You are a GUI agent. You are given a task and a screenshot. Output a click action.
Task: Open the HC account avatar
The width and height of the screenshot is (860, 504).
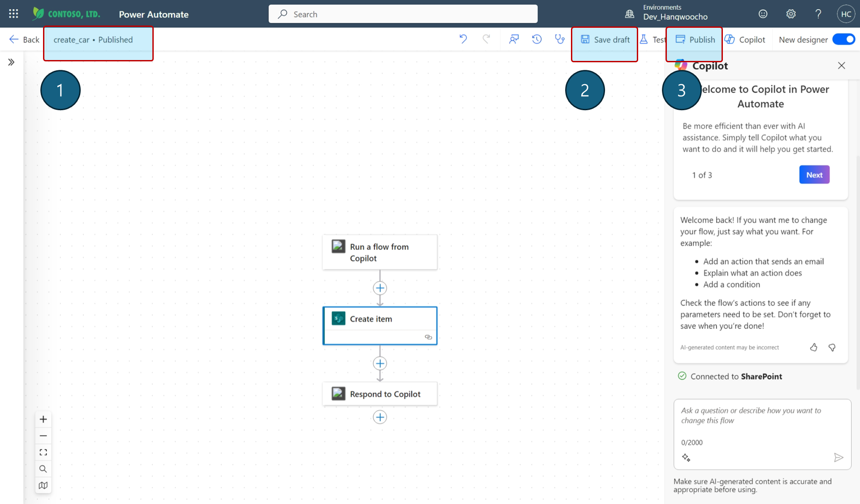(x=846, y=14)
